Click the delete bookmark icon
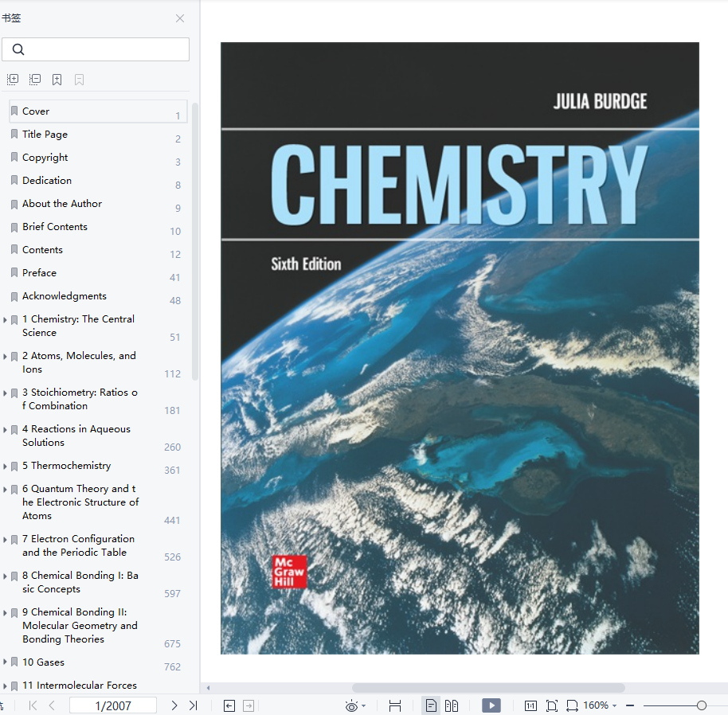The image size is (728, 715). click(x=80, y=80)
